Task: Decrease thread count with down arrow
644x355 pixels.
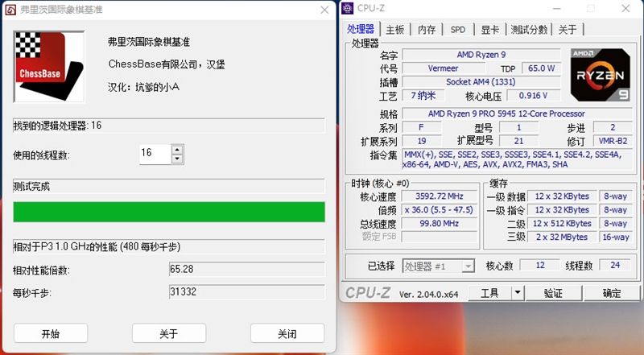Action: point(177,159)
